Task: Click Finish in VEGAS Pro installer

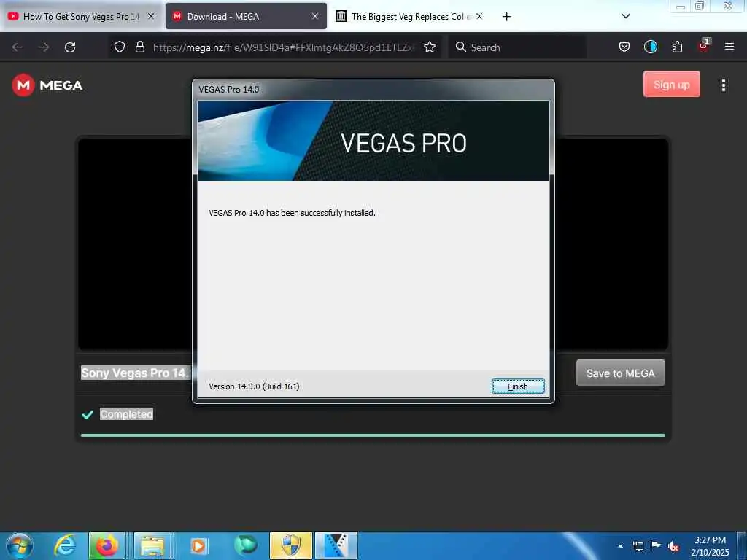Action: coord(518,386)
